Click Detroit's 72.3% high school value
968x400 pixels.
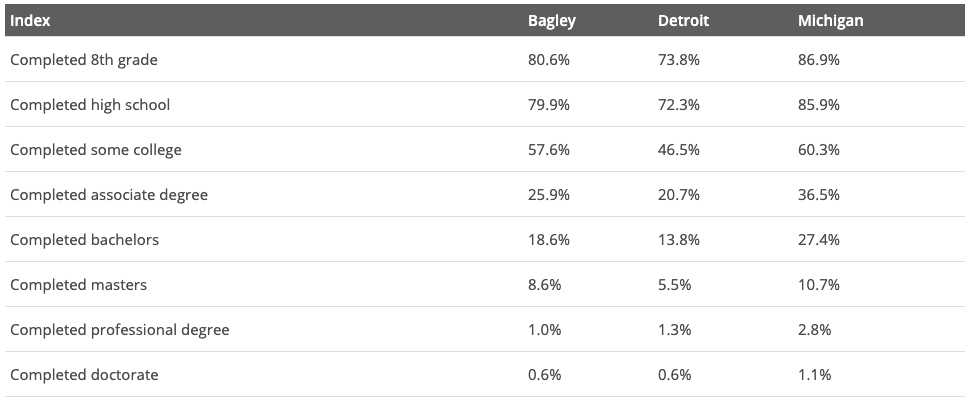coord(678,105)
